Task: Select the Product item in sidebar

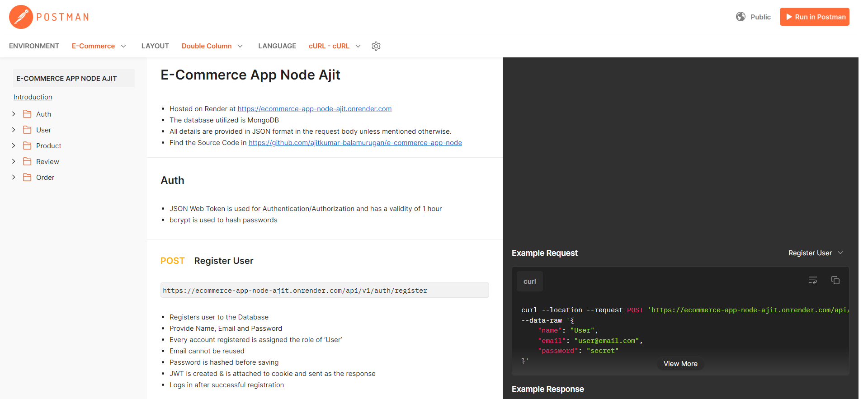Action: pyautogui.click(x=49, y=146)
